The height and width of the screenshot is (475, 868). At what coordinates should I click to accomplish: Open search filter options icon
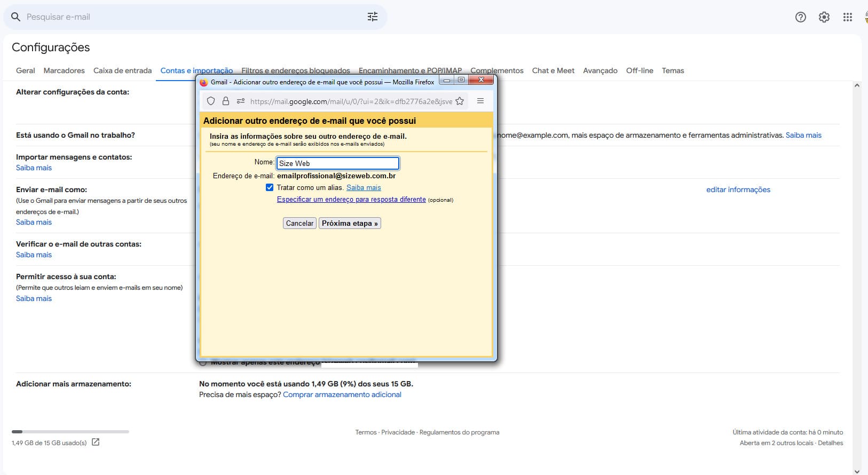click(372, 17)
